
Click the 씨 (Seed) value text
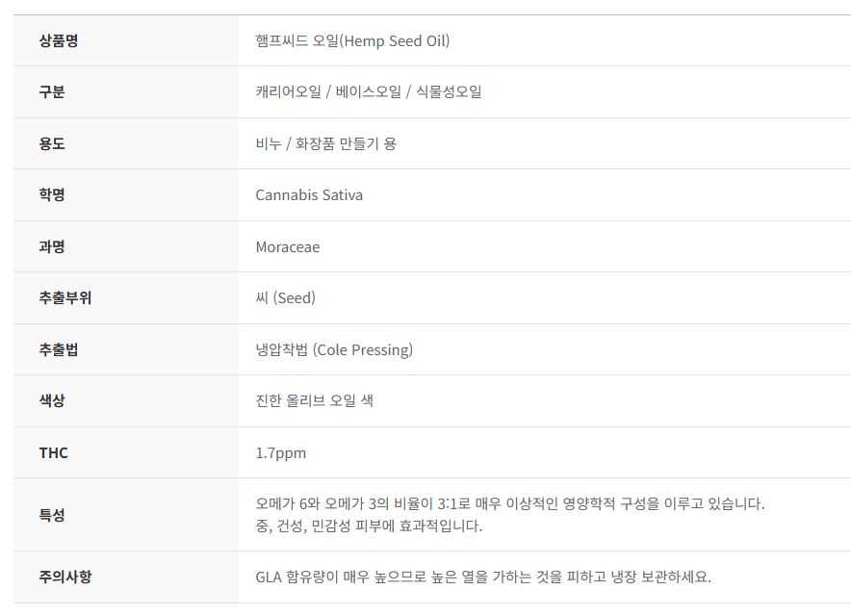point(285,298)
